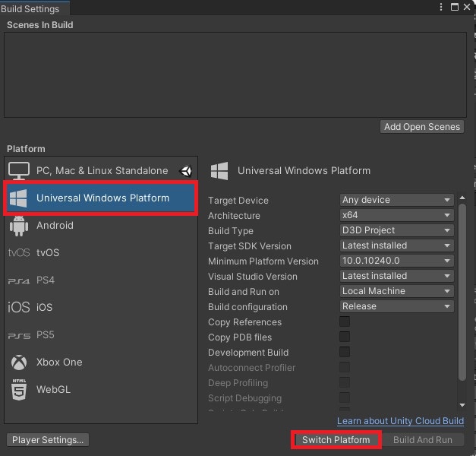Image resolution: width=476 pixels, height=456 pixels.
Task: Click the WebGL HTML5 icon
Action: 19,389
